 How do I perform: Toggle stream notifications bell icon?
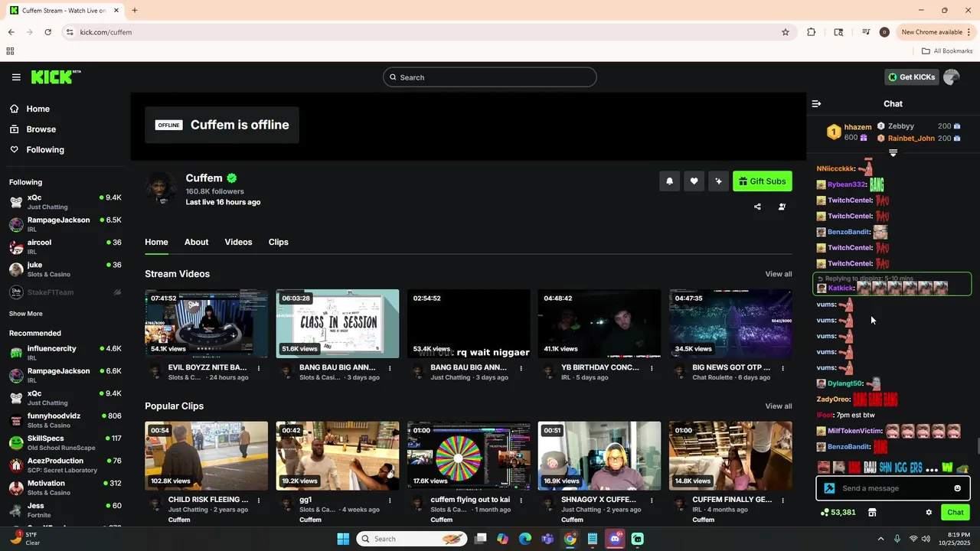coord(669,181)
